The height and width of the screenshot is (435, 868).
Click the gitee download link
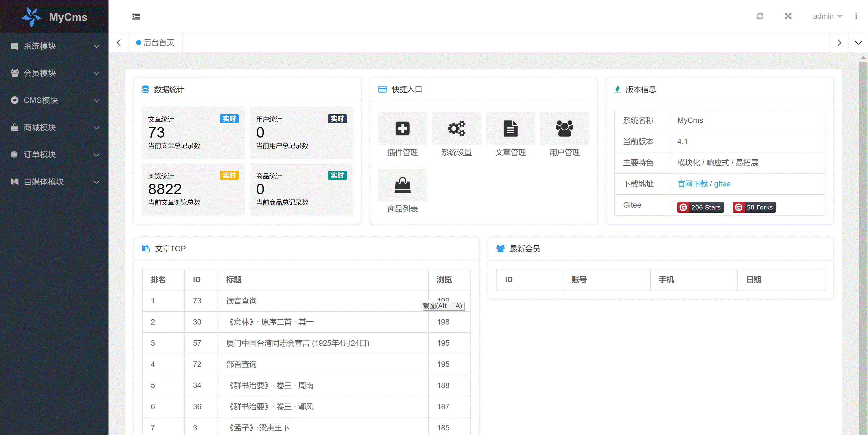pos(722,184)
